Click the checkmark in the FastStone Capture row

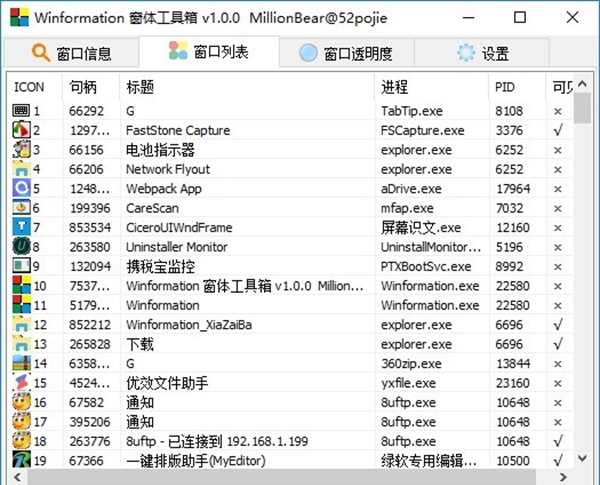pos(558,130)
